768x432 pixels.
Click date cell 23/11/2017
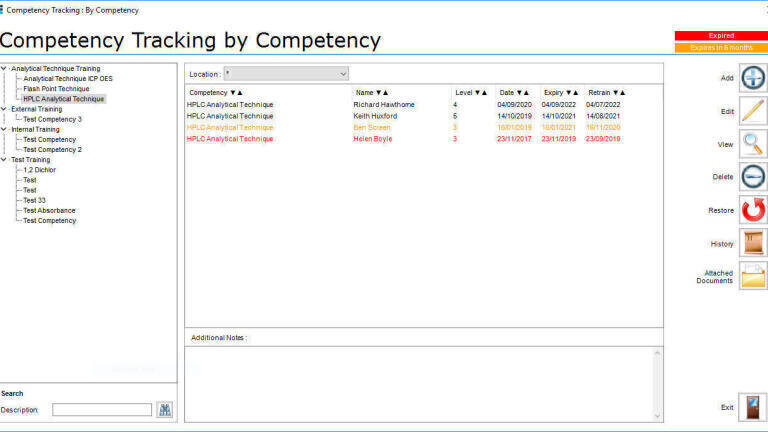pyautogui.click(x=514, y=139)
